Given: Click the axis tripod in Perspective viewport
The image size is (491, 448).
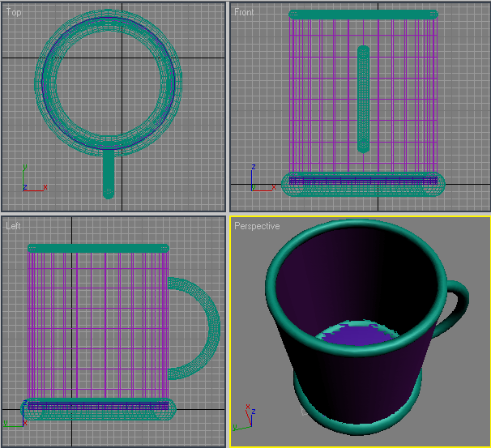Looking at the screenshot, I should (244, 417).
